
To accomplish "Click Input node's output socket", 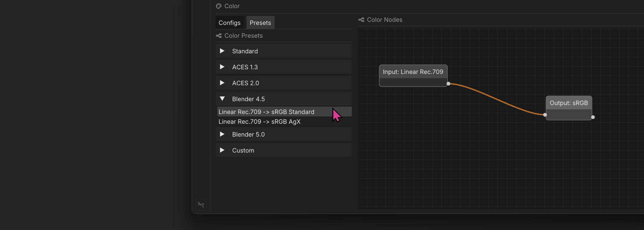I will (x=448, y=84).
